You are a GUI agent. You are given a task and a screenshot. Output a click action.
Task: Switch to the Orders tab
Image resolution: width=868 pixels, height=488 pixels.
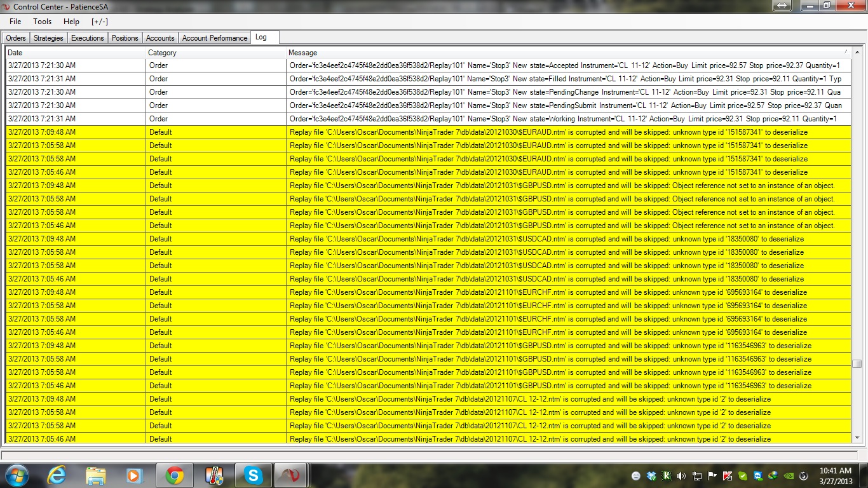coord(16,38)
